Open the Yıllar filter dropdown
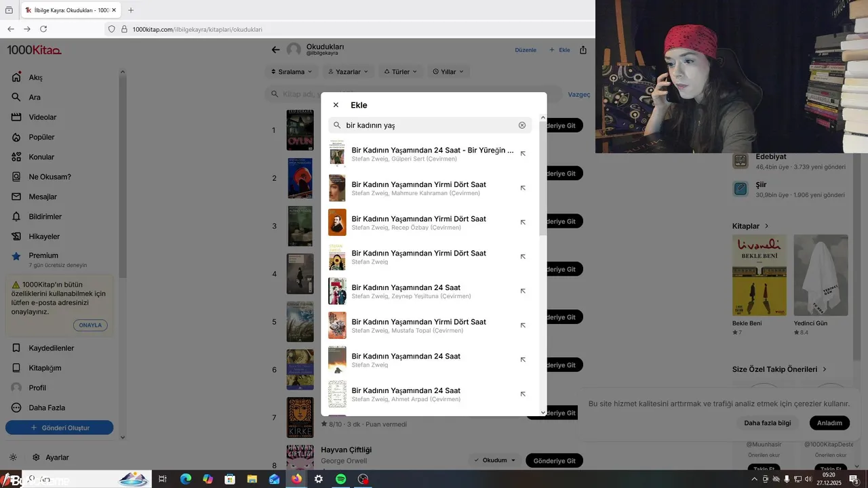 click(448, 72)
